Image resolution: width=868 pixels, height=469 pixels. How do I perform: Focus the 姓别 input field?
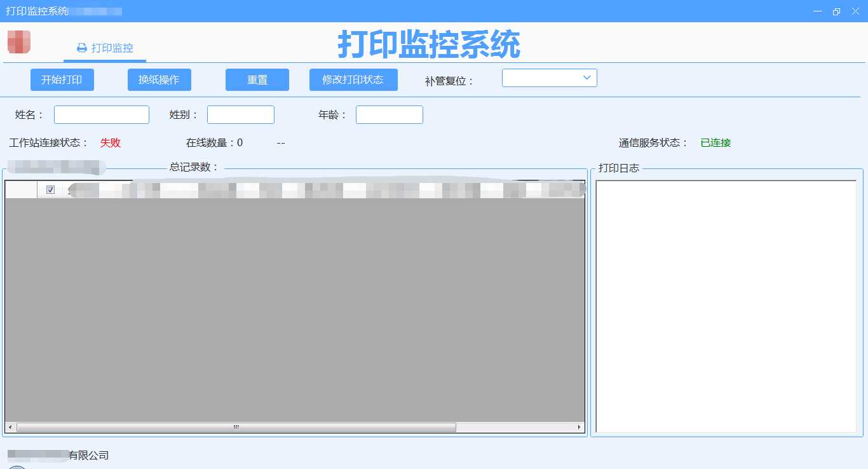click(x=241, y=114)
